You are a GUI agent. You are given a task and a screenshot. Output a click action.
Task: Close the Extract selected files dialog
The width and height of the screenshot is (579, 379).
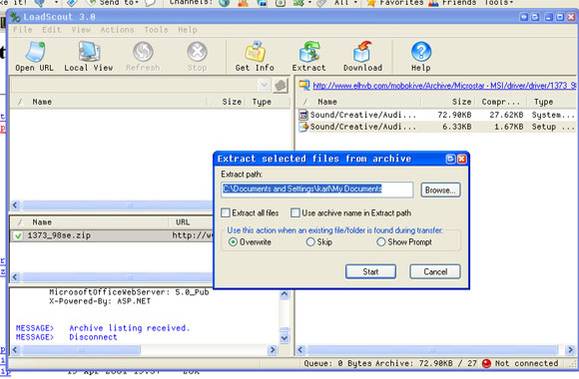click(x=462, y=159)
